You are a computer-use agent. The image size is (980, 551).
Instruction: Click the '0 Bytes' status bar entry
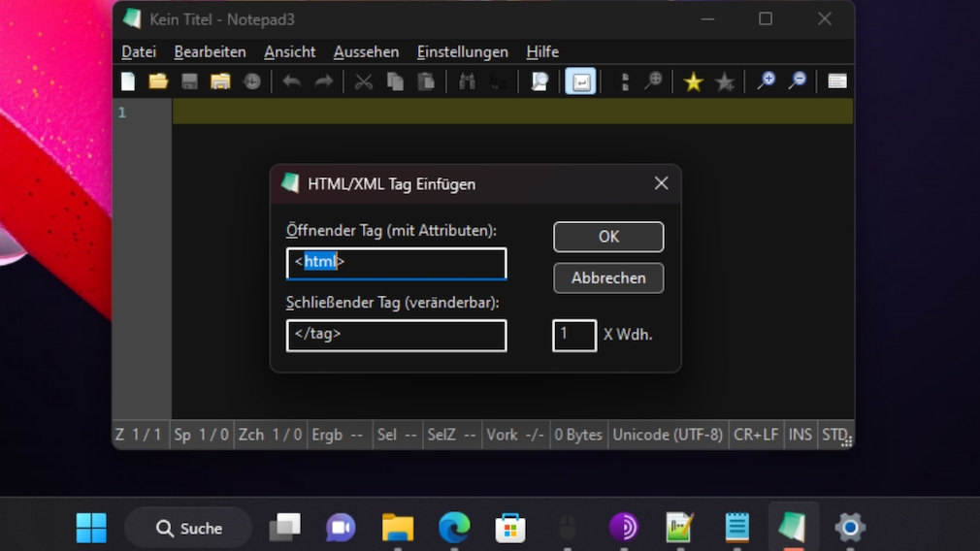coord(578,435)
